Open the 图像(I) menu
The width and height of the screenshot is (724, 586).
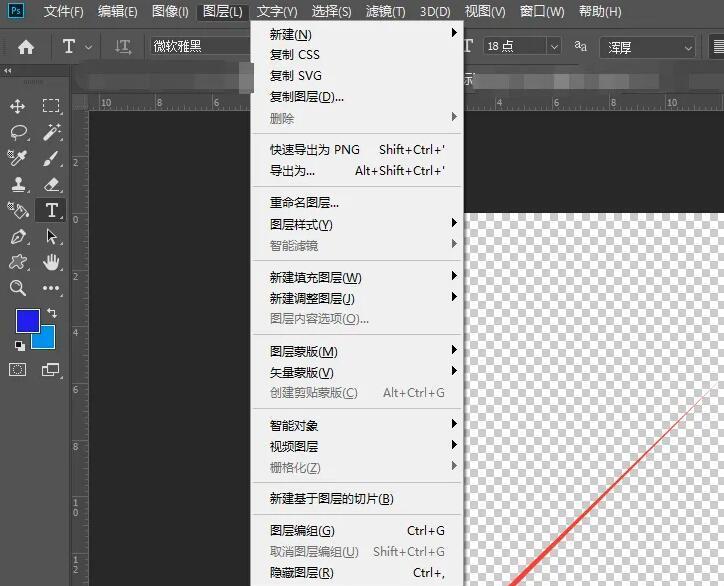coord(170,11)
